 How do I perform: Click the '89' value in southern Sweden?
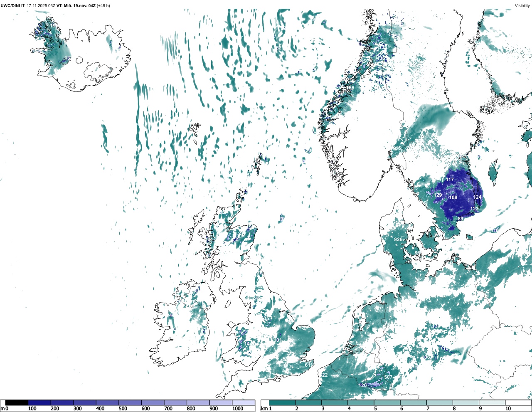pyautogui.click(x=461, y=219)
